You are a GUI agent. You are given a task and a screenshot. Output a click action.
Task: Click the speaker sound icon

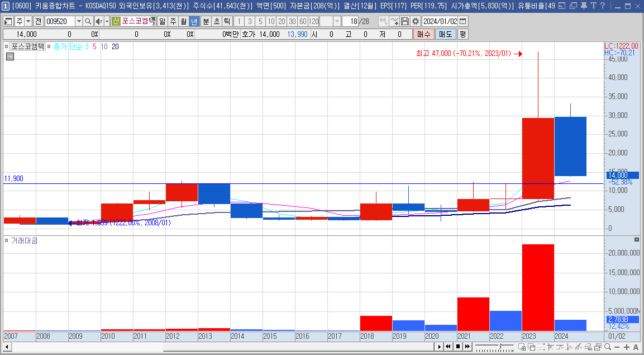[99, 21]
